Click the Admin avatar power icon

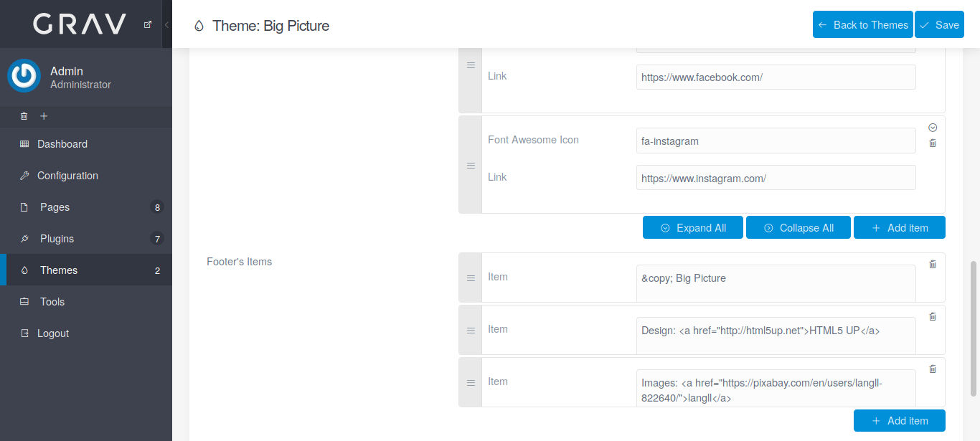point(24,76)
